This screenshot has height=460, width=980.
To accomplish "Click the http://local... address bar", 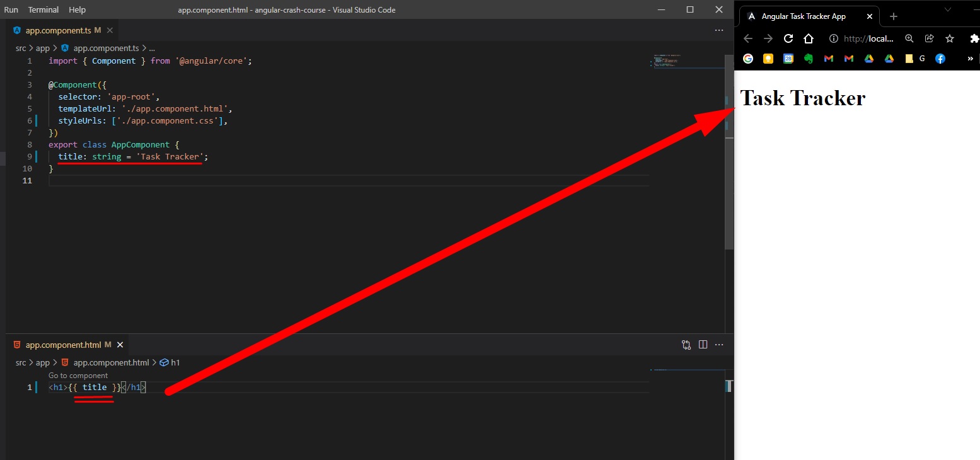I will pos(868,38).
